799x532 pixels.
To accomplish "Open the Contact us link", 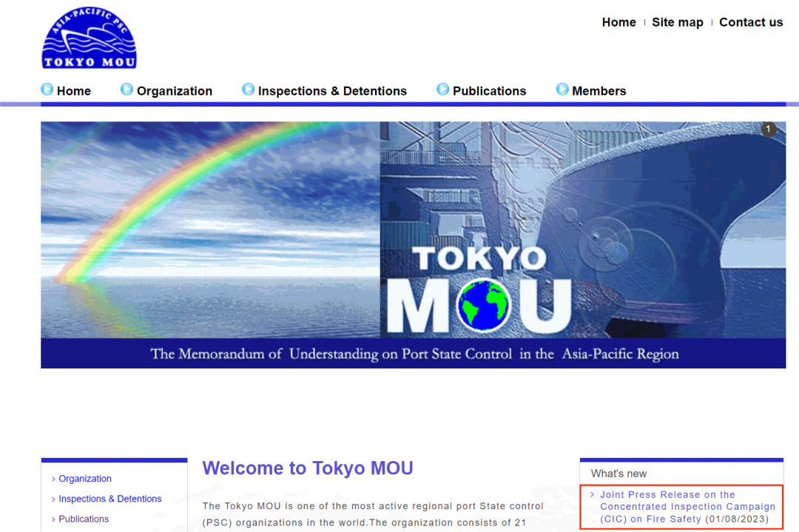I will [751, 22].
